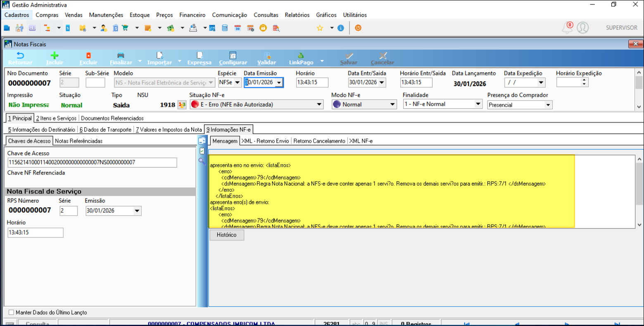Click the green plus Incluir icon

tap(54, 56)
